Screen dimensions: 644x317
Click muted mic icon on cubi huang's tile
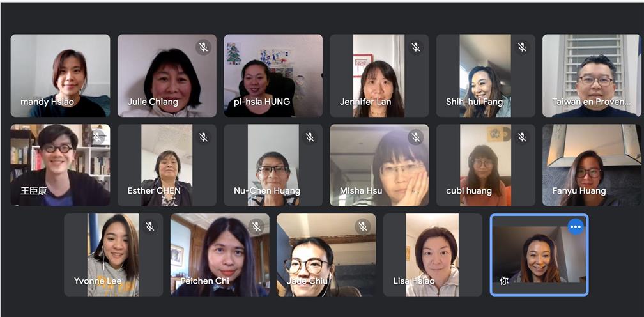pyautogui.click(x=522, y=137)
